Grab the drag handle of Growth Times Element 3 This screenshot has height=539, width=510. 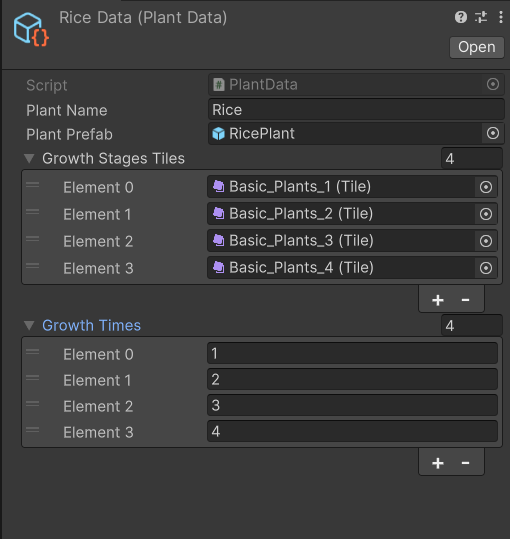[33, 430]
